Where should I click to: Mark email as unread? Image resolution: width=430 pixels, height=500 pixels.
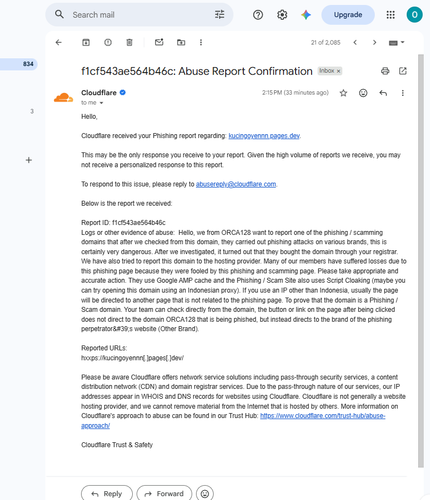[x=159, y=42]
